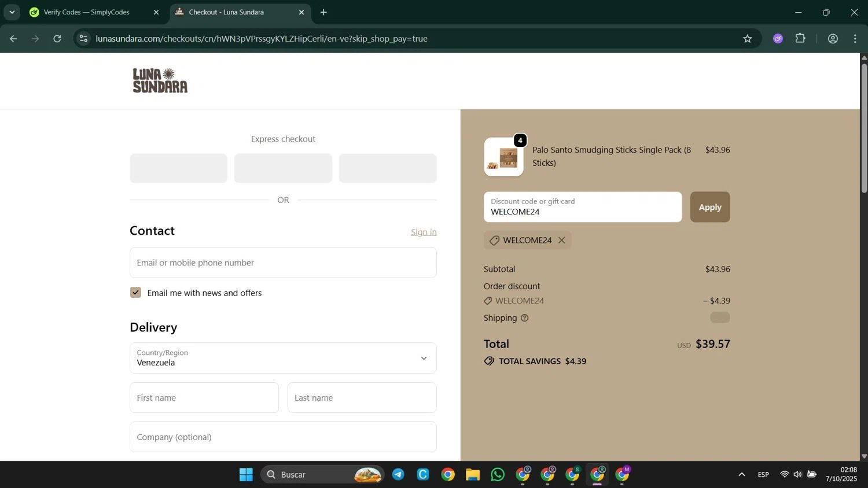Image resolution: width=868 pixels, height=488 pixels.
Task: Open the Extensions puzzle icon
Action: click(x=800, y=39)
